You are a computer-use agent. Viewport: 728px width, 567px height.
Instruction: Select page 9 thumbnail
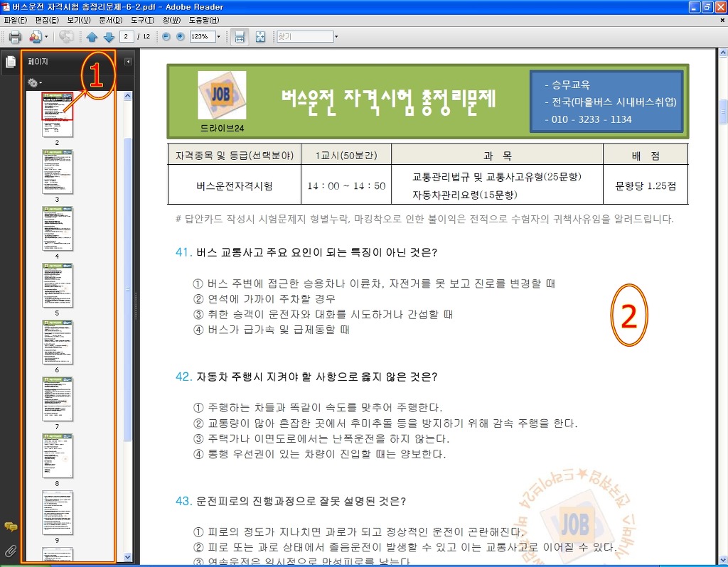click(x=57, y=513)
